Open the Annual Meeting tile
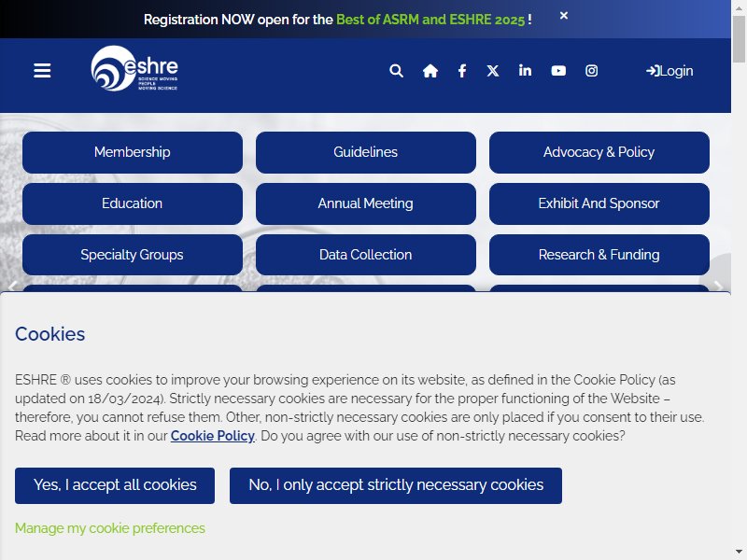The height and width of the screenshot is (560, 747). click(x=366, y=203)
